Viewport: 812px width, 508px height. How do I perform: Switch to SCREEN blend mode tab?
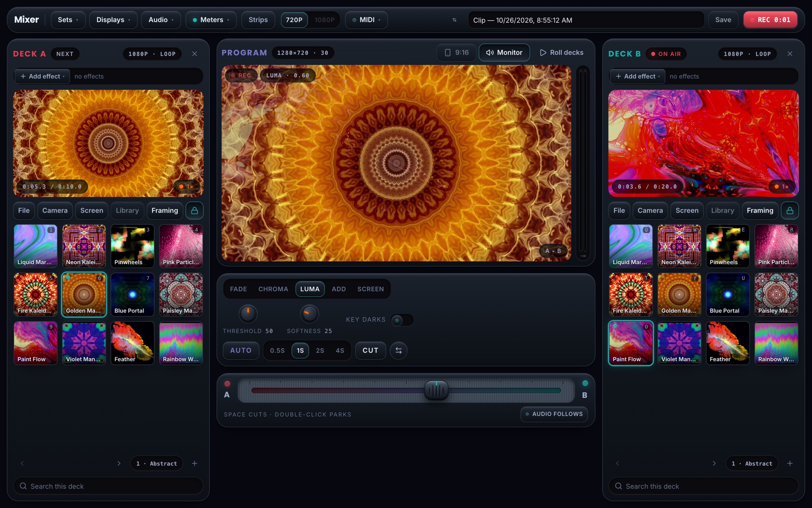(x=370, y=289)
